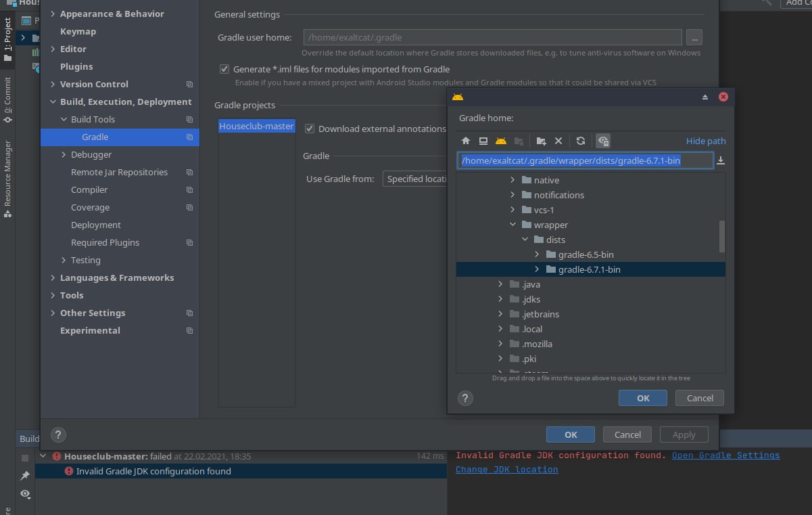812x515 pixels.
Task: Click project-level icon beside Experimental
Action: point(189,331)
